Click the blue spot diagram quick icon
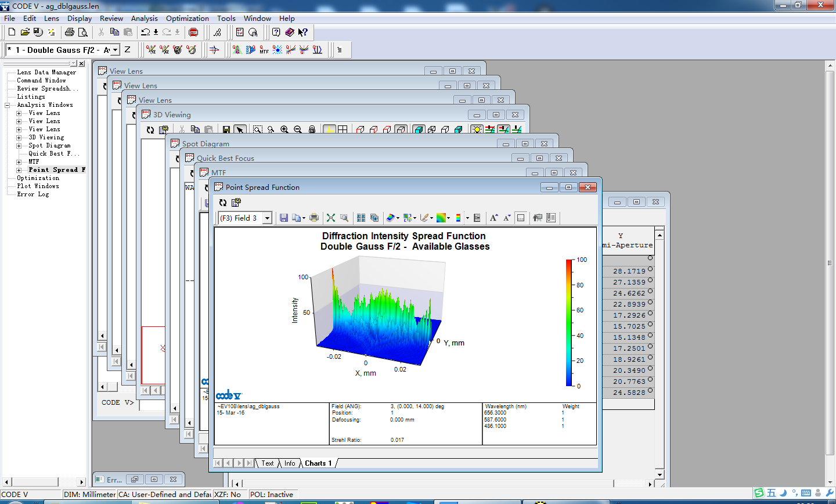The image size is (836, 504). pos(278,50)
